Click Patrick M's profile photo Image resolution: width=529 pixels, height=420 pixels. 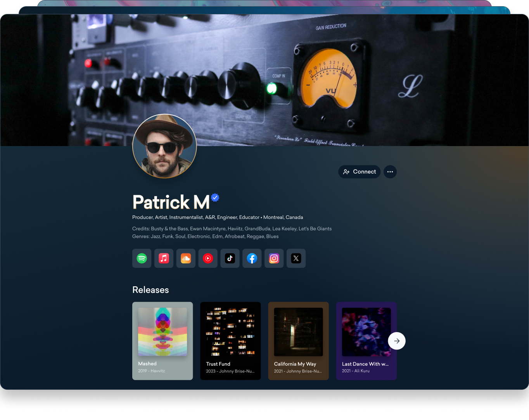click(x=165, y=146)
